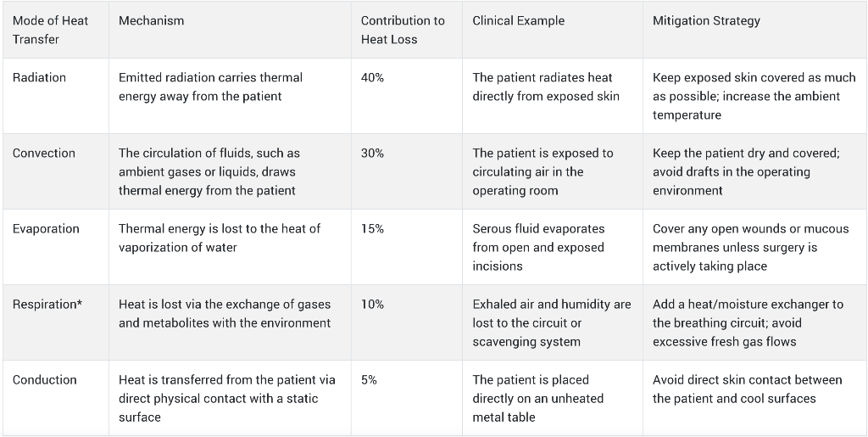The image size is (868, 437).
Task: Click the 5% contribution cell
Action: point(369,379)
